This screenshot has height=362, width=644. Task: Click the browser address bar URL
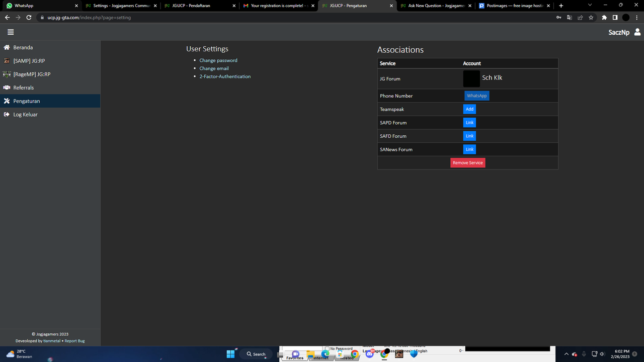[x=89, y=17]
